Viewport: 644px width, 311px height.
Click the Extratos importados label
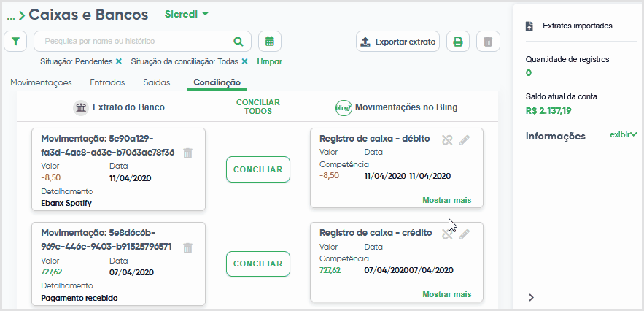point(578,26)
